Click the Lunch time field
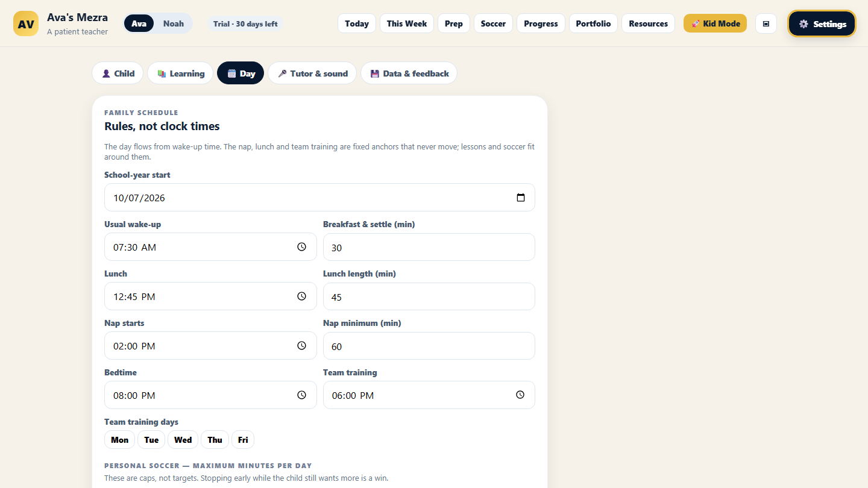This screenshot has height=488, width=868. (x=210, y=296)
